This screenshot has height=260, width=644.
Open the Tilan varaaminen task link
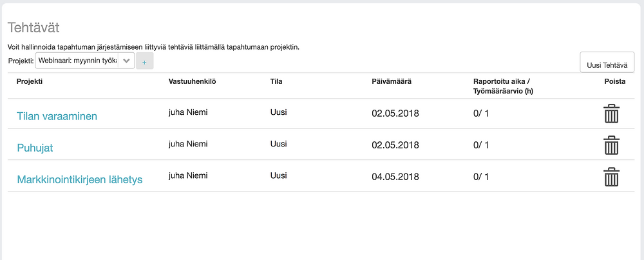click(57, 116)
